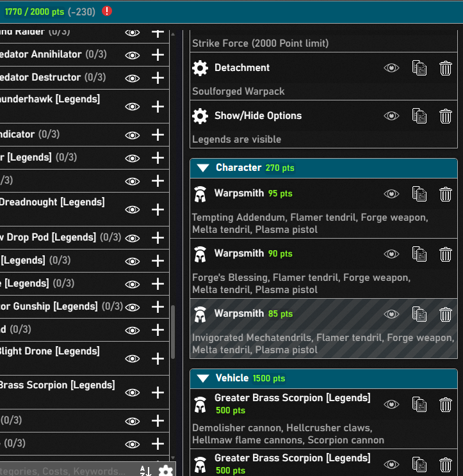Select Warpsmith with Tempting Addendum
Screen dimensions: 463x476
point(323,209)
